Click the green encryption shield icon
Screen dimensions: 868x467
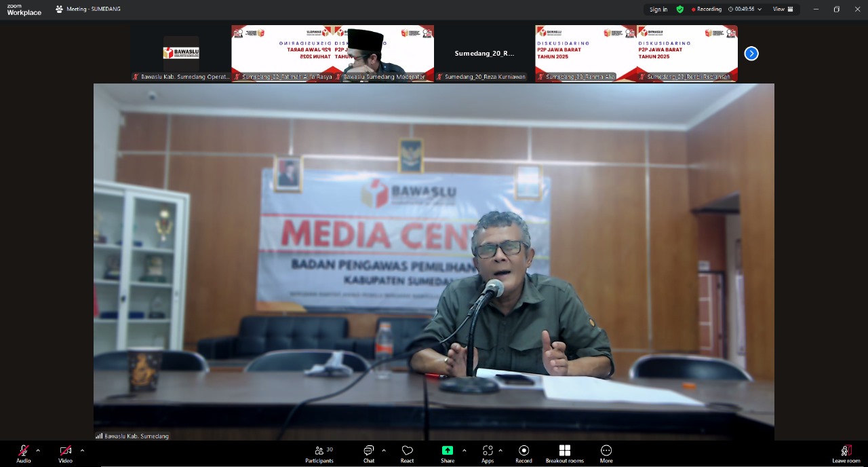(x=679, y=10)
